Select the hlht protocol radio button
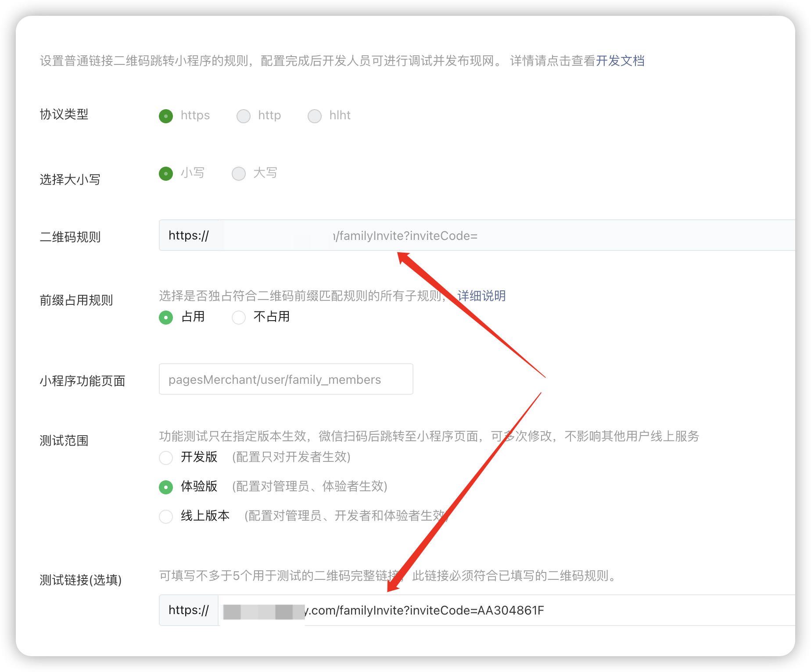The height and width of the screenshot is (672, 811). coord(315,116)
